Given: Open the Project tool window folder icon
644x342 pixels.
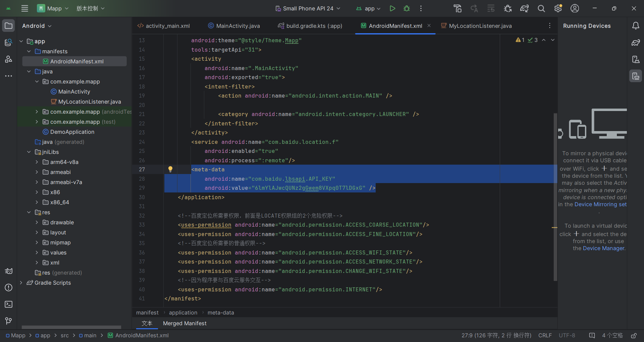Looking at the screenshot, I should (8, 26).
